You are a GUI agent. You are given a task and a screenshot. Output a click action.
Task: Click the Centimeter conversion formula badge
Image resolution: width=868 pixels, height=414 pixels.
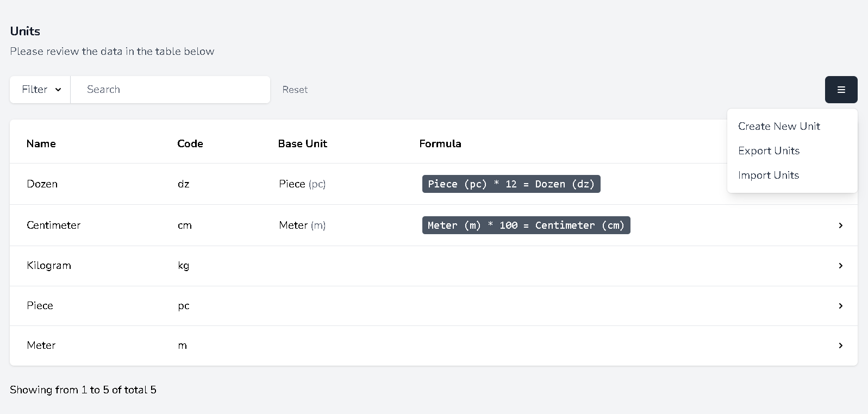coord(526,225)
